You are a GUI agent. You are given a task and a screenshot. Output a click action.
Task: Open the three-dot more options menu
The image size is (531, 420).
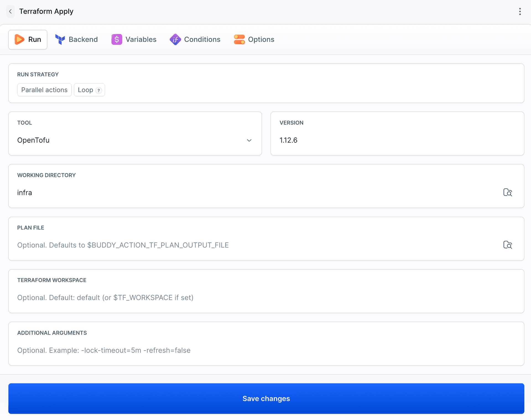point(520,11)
